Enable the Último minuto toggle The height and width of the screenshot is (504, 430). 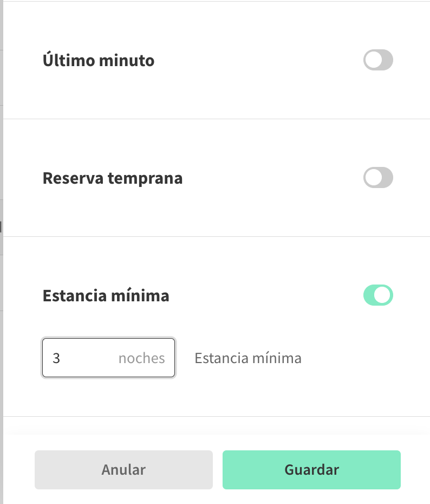[378, 60]
